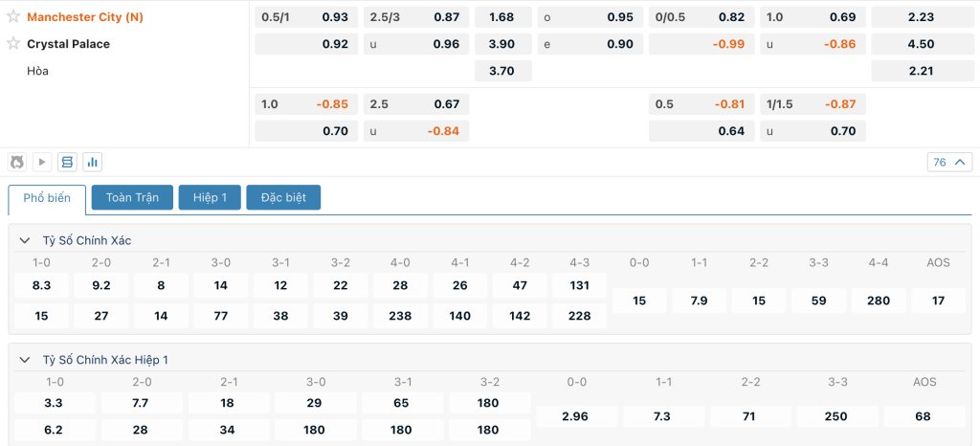
Task: Pick under odds -0.84
Action: [416, 131]
